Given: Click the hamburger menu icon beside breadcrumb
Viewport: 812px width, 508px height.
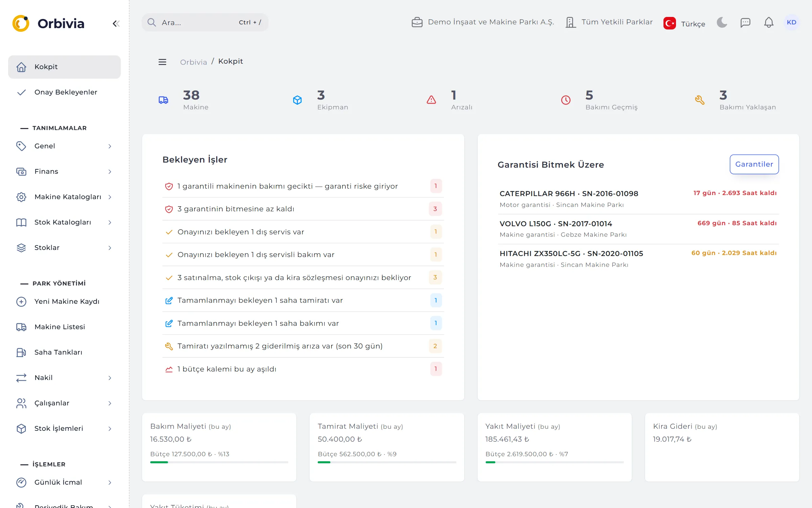Looking at the screenshot, I should (x=162, y=62).
